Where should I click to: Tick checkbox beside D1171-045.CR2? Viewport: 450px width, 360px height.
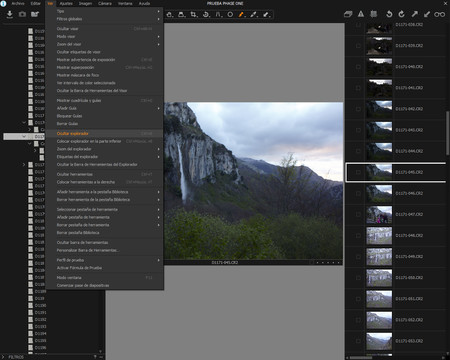(x=358, y=172)
